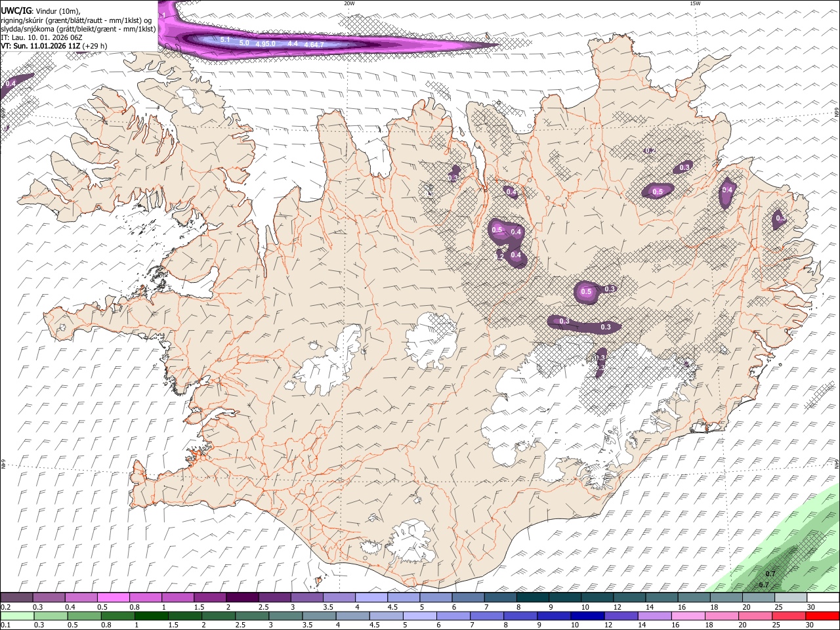
Task: Select the 66N latitude label on the left edge
Action: click(x=3, y=113)
